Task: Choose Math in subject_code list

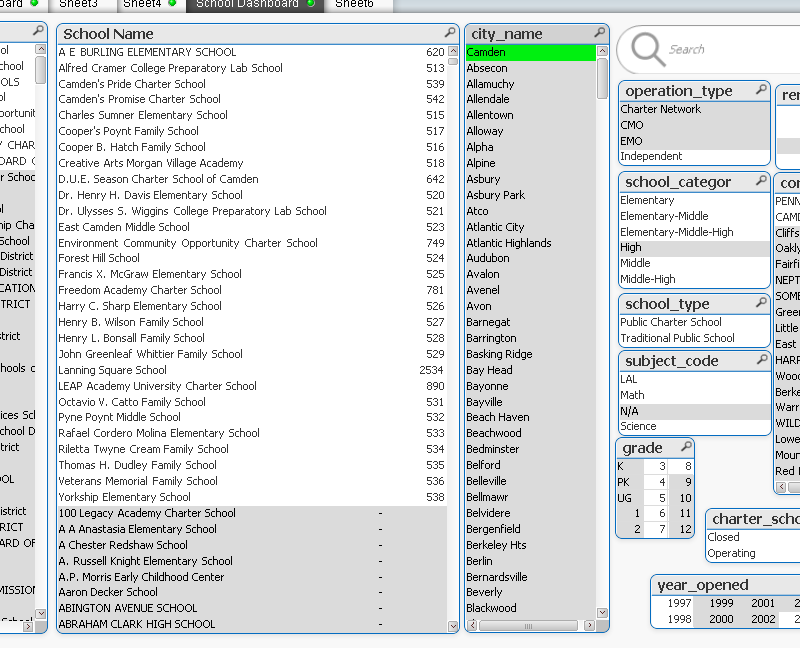Action: pyautogui.click(x=633, y=396)
